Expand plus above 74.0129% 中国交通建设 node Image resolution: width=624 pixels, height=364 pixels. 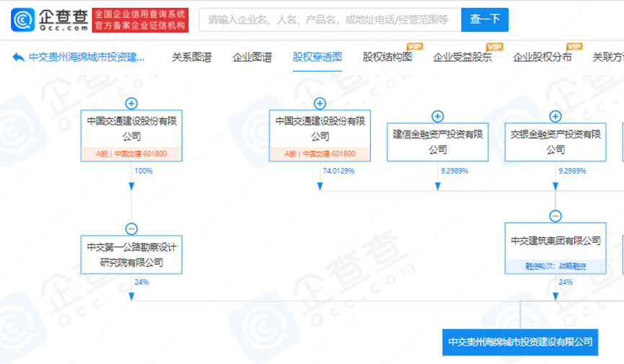click(320, 103)
